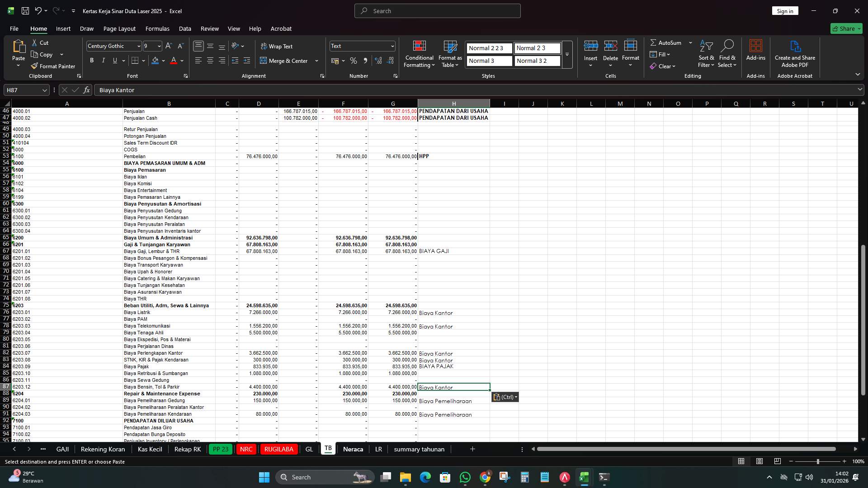Open Sort & Filter options

click(706, 53)
